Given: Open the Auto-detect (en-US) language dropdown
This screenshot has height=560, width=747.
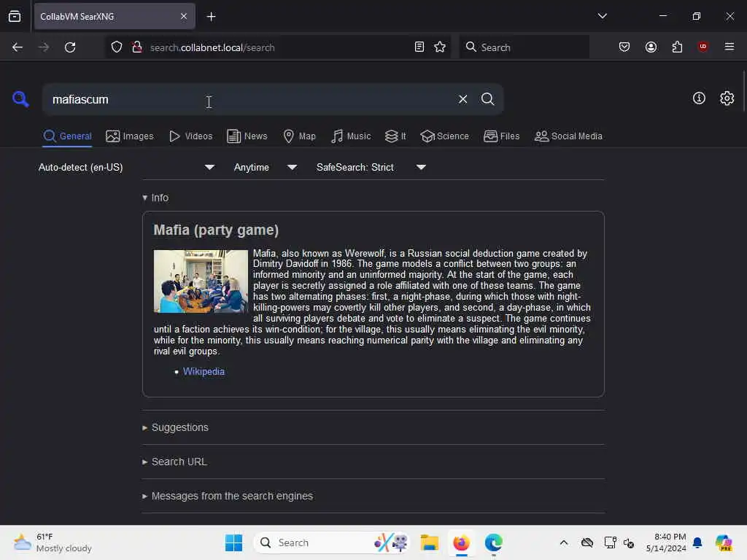Looking at the screenshot, I should (127, 167).
